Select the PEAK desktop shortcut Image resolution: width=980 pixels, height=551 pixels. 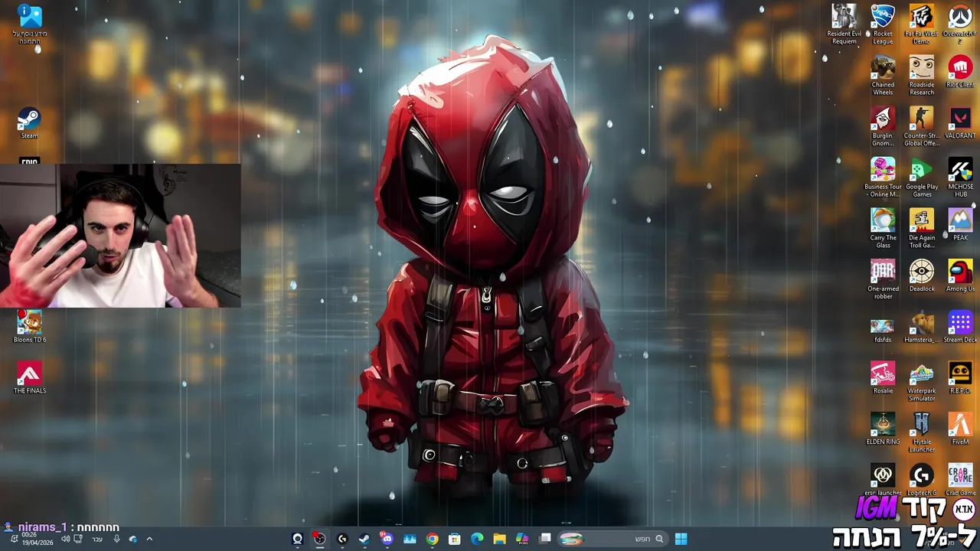(x=960, y=224)
